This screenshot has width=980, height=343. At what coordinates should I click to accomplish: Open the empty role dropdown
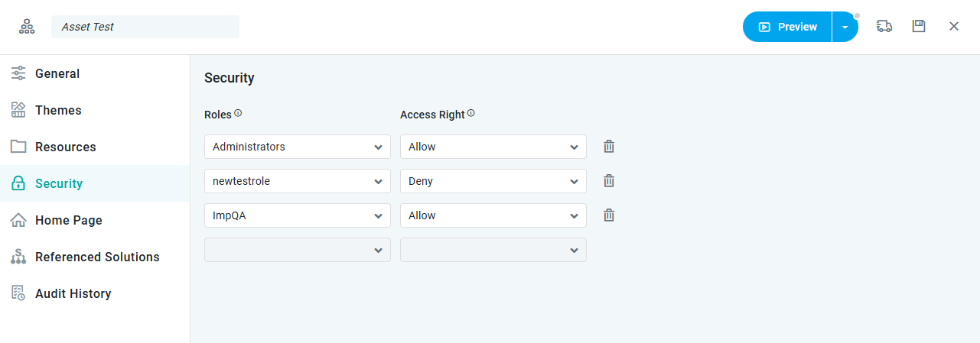[x=297, y=250]
